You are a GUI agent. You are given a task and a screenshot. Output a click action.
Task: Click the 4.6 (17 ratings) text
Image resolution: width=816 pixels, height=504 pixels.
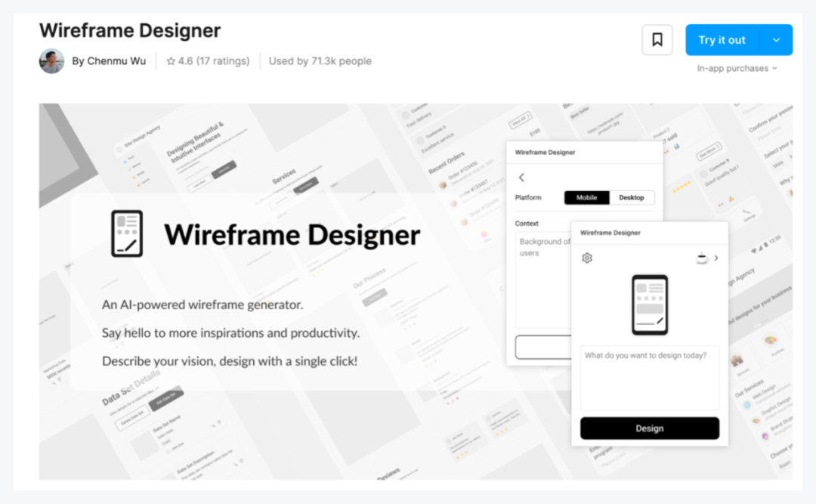pos(214,61)
